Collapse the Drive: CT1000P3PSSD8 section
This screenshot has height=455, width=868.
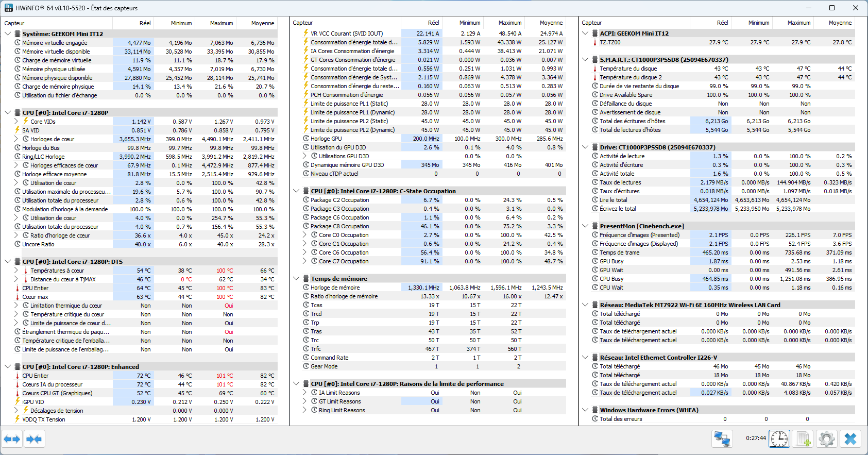point(585,147)
